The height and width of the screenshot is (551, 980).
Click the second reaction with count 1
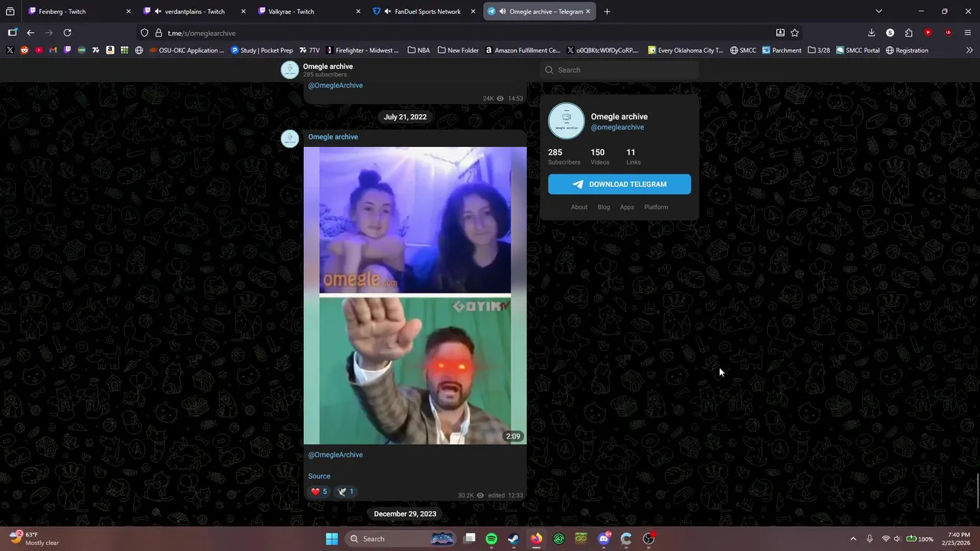[346, 491]
